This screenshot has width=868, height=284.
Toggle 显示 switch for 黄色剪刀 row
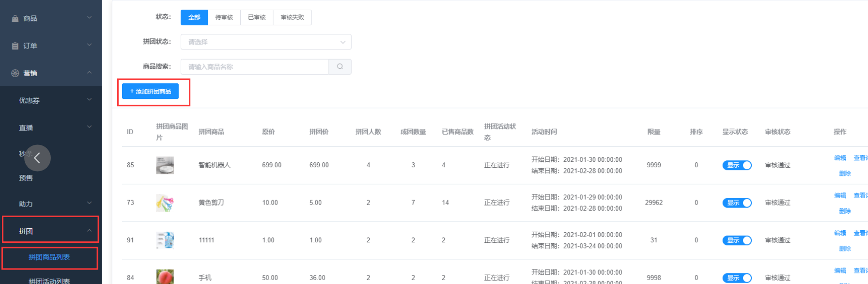(737, 203)
